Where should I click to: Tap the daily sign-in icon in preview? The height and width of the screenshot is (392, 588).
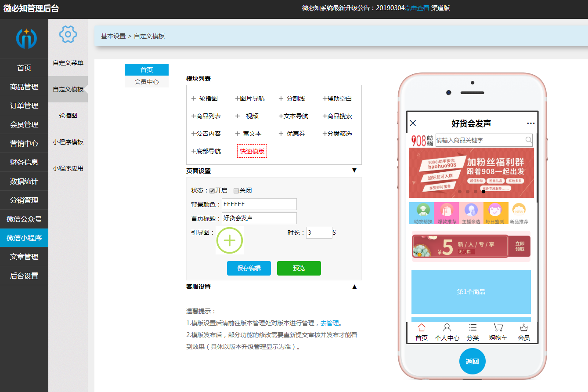click(495, 211)
